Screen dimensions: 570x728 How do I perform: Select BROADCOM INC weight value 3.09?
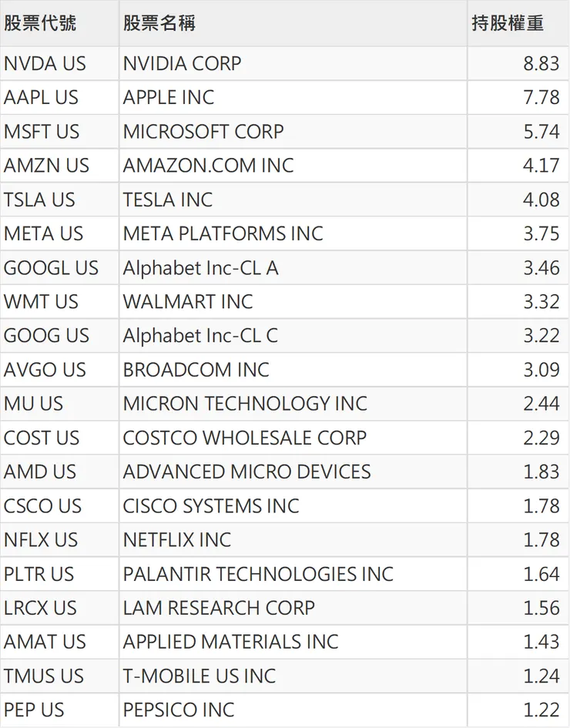click(x=541, y=370)
